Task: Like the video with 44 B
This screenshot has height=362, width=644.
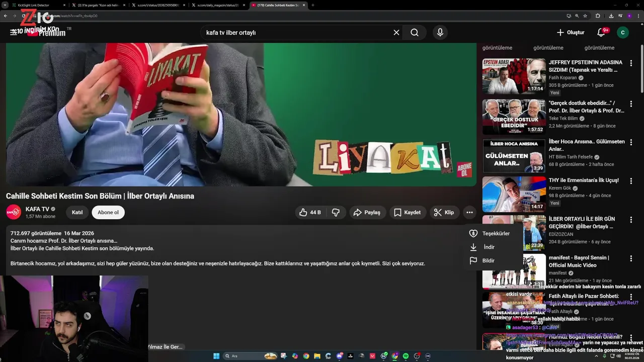Action: click(x=310, y=212)
